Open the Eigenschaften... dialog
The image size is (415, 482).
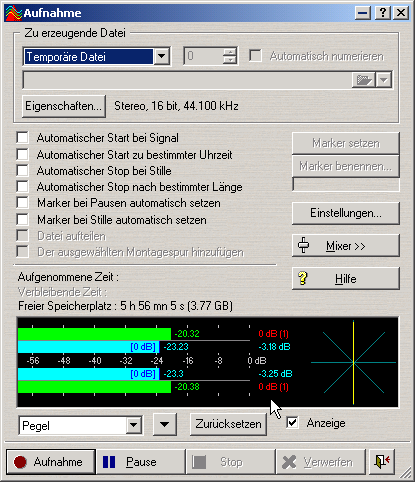pyautogui.click(x=64, y=106)
